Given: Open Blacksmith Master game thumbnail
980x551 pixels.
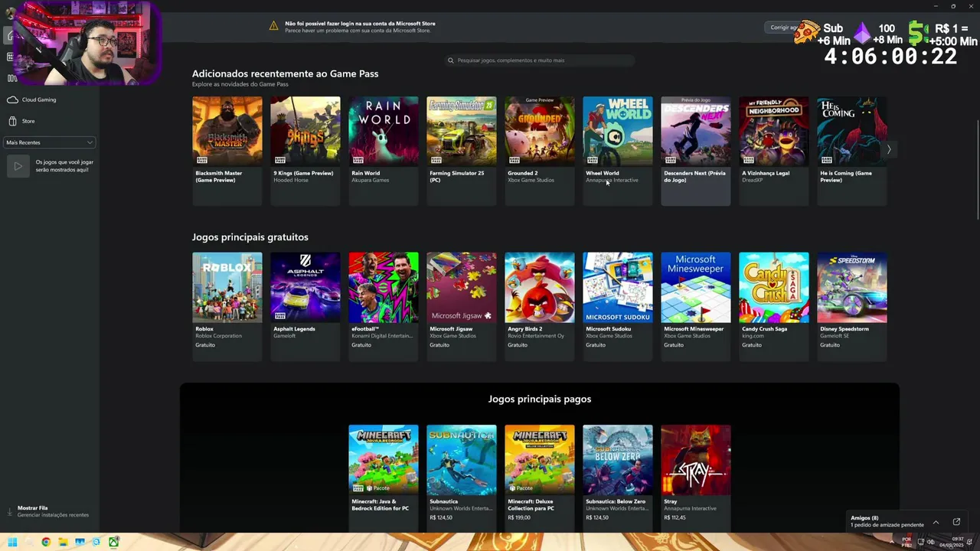Looking at the screenshot, I should [227, 131].
